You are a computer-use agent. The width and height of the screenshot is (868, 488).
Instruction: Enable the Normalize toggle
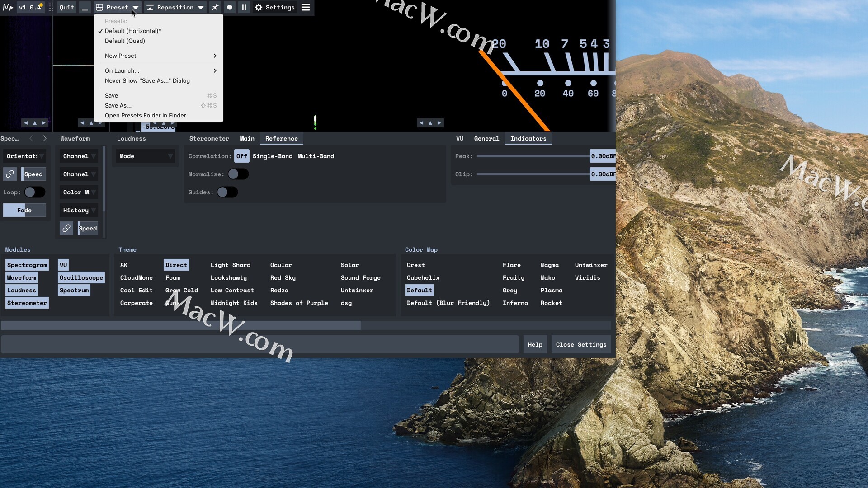click(238, 174)
